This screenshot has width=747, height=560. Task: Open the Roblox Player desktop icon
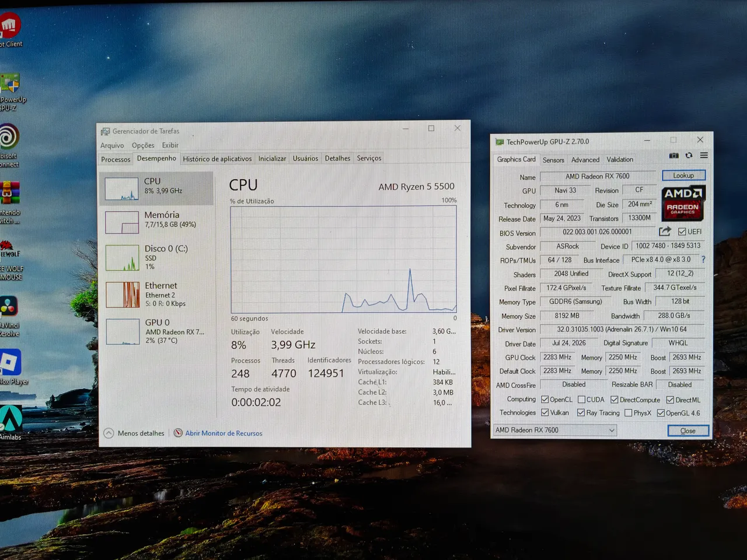(11, 367)
